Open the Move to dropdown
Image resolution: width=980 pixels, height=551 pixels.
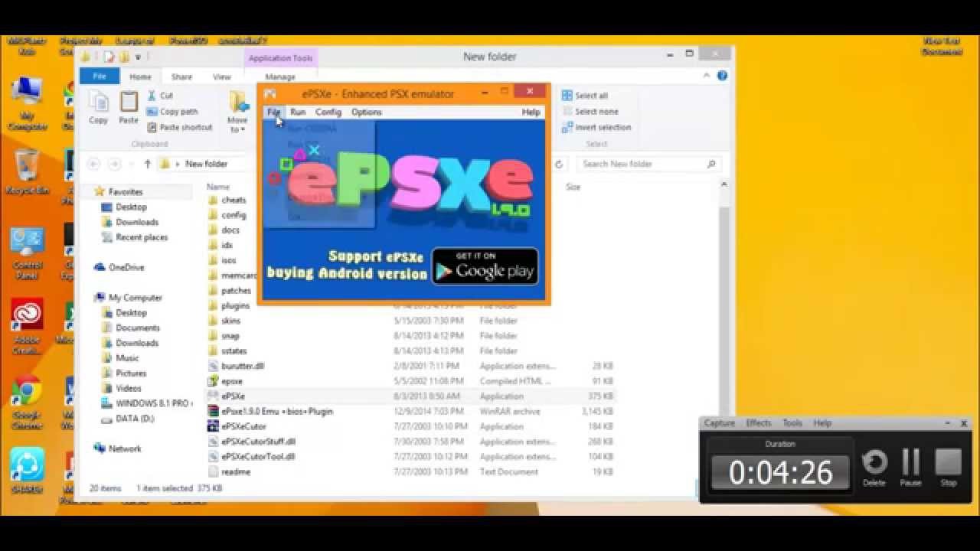(237, 112)
